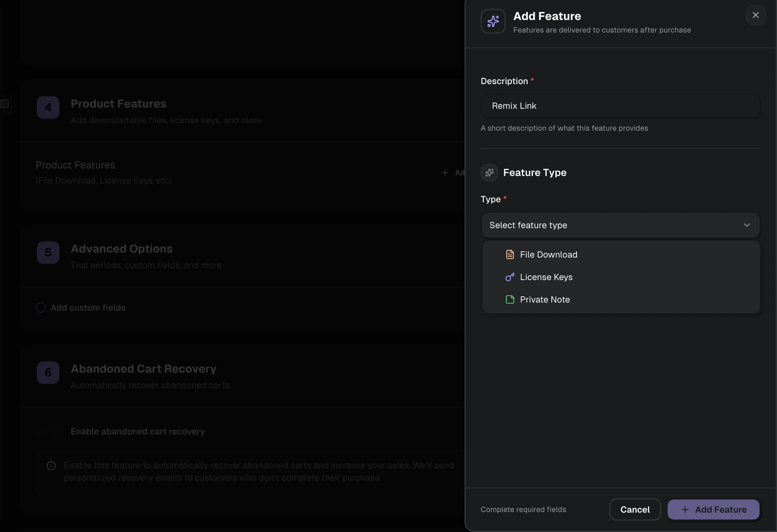Click the chevron arrow in Type dropdown
Screen dimensions: 777x532
point(747,225)
